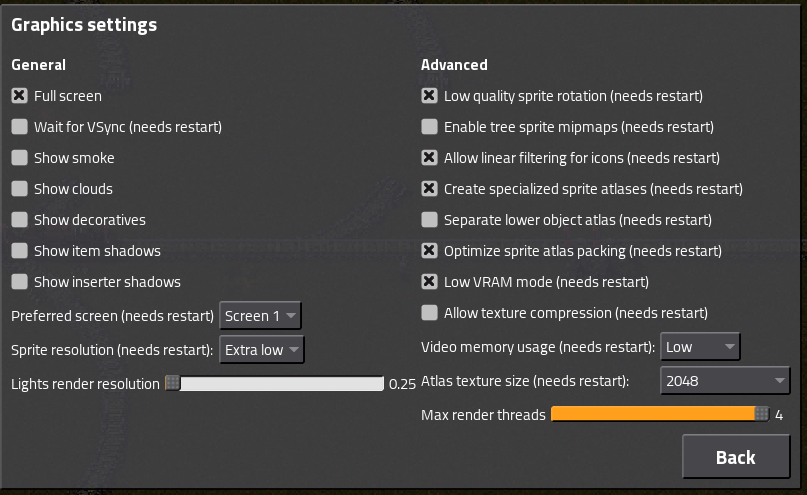Click the Max render threads slider handle

coord(762,414)
